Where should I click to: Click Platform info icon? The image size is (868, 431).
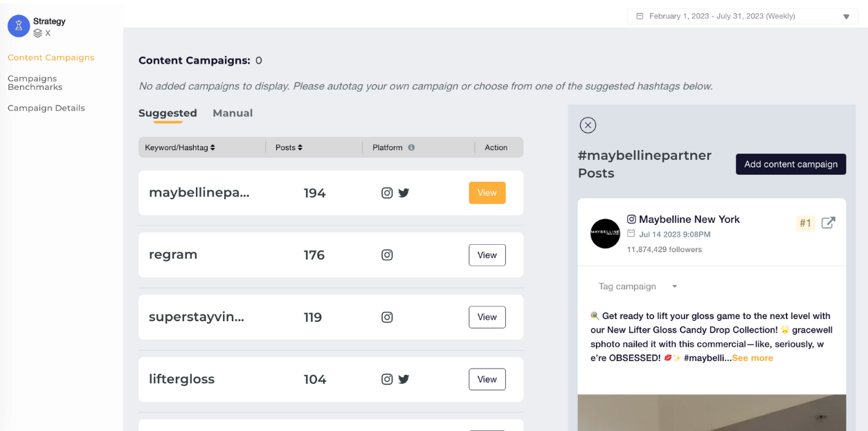(x=411, y=147)
